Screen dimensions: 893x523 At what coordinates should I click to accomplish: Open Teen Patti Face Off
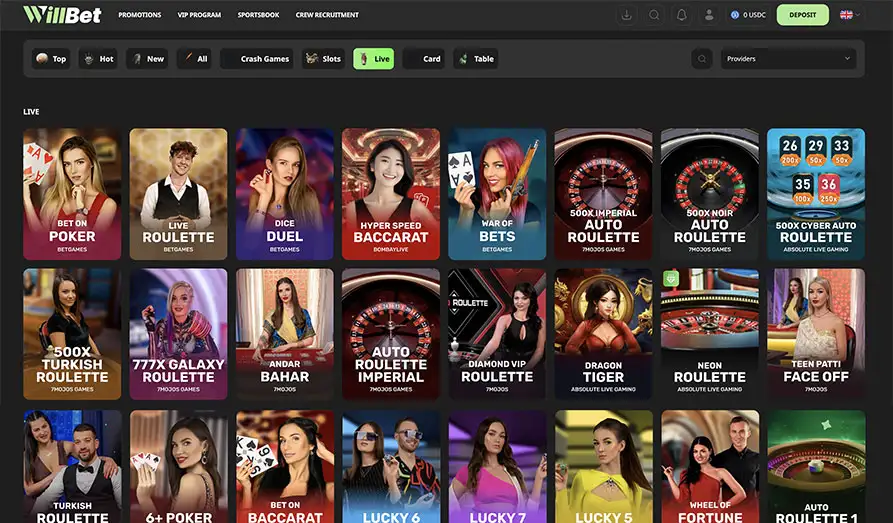point(816,334)
